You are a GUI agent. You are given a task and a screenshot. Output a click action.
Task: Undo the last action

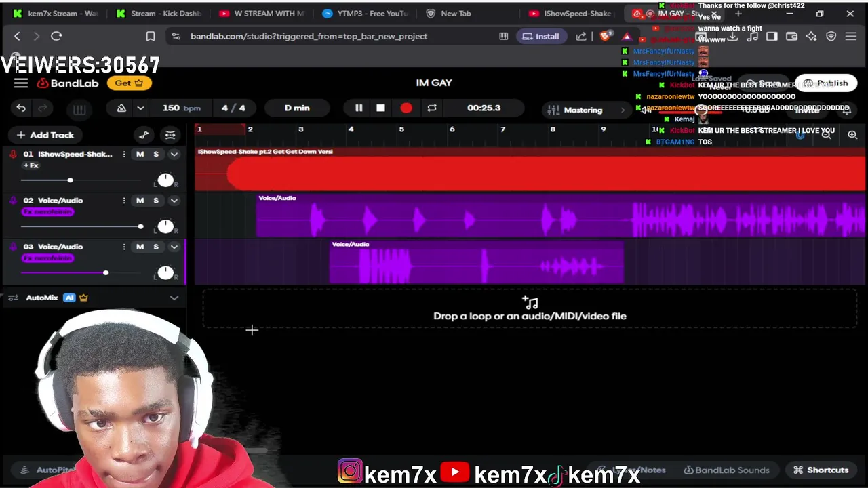[21, 108]
